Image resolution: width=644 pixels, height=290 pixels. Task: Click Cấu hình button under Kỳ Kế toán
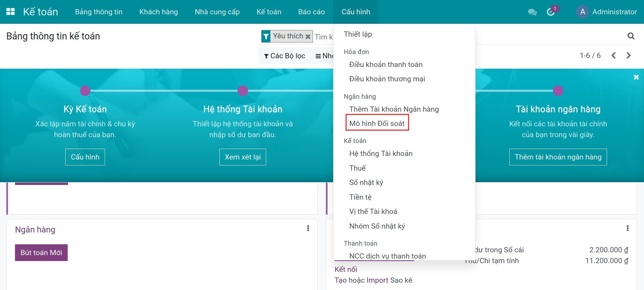(x=85, y=157)
